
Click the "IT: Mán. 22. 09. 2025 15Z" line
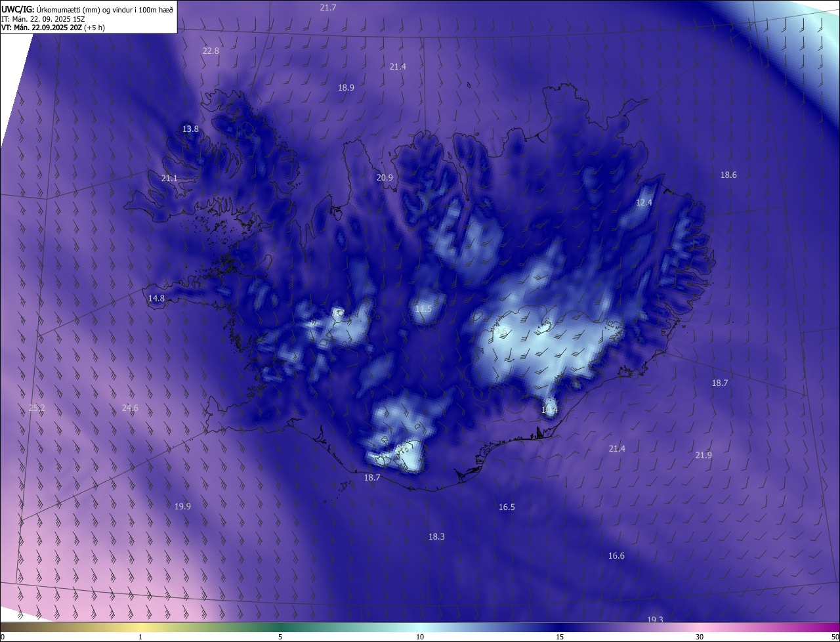(44, 18)
